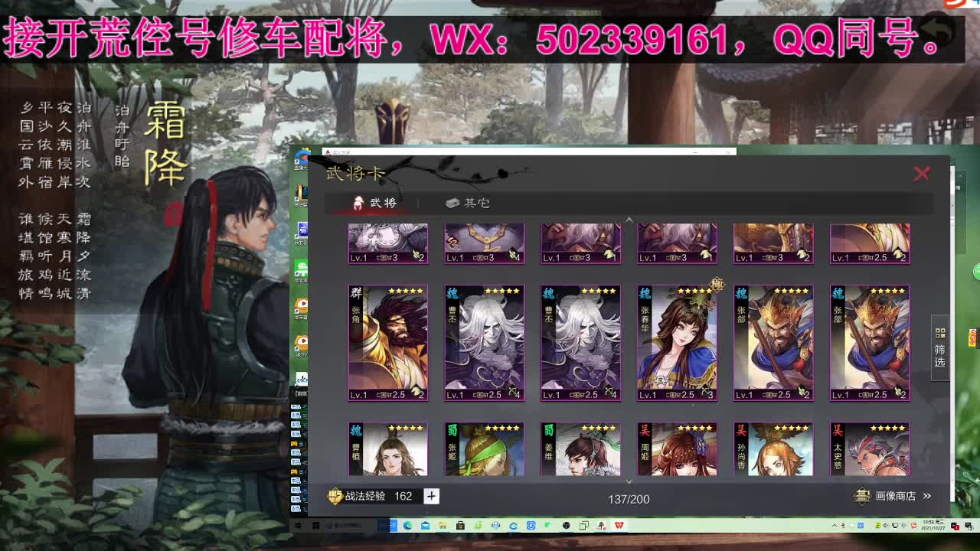This screenshot has height=551, width=980.
Task: Click the 战法经验 162 value
Action: (x=403, y=496)
